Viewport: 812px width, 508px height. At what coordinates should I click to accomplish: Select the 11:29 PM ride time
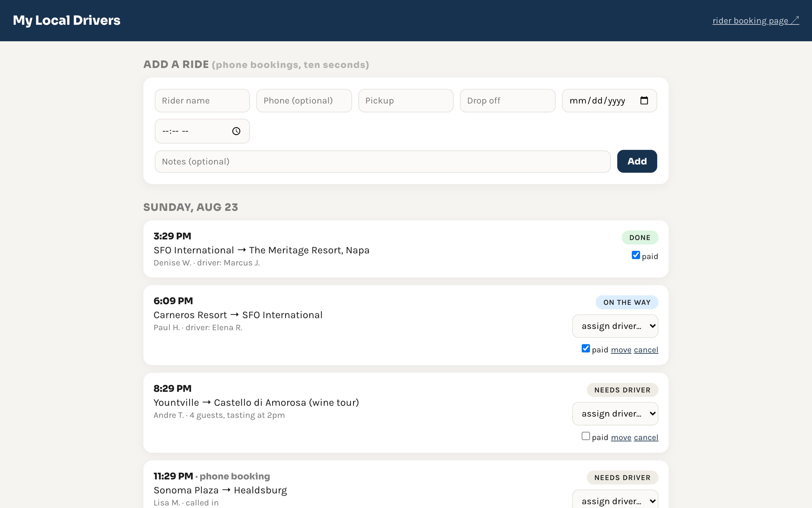click(x=174, y=477)
